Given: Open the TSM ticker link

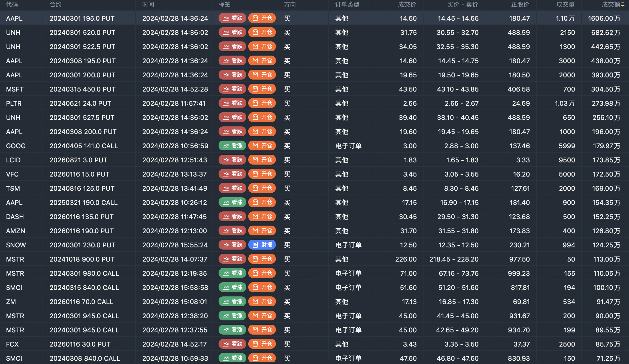Looking at the screenshot, I should coord(13,188).
